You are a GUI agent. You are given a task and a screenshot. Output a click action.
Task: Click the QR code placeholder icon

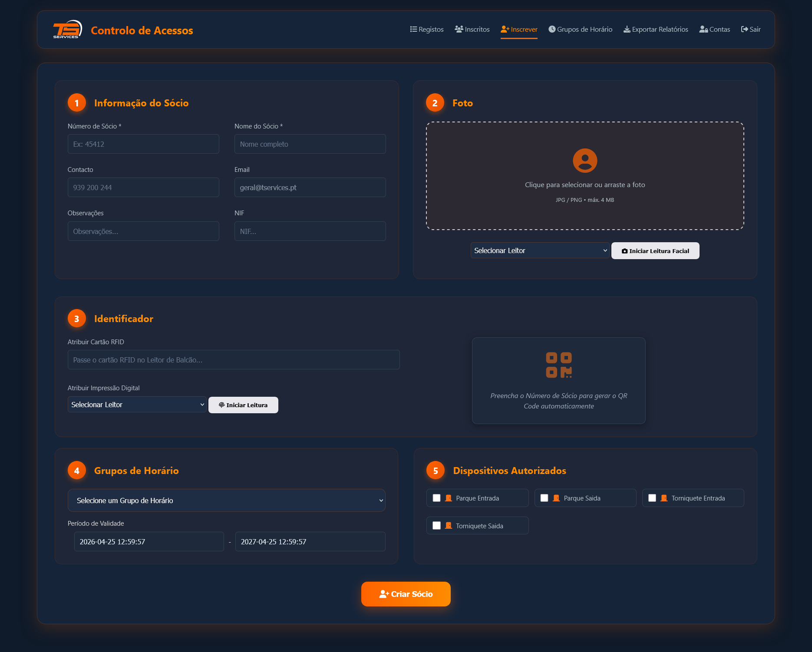559,365
